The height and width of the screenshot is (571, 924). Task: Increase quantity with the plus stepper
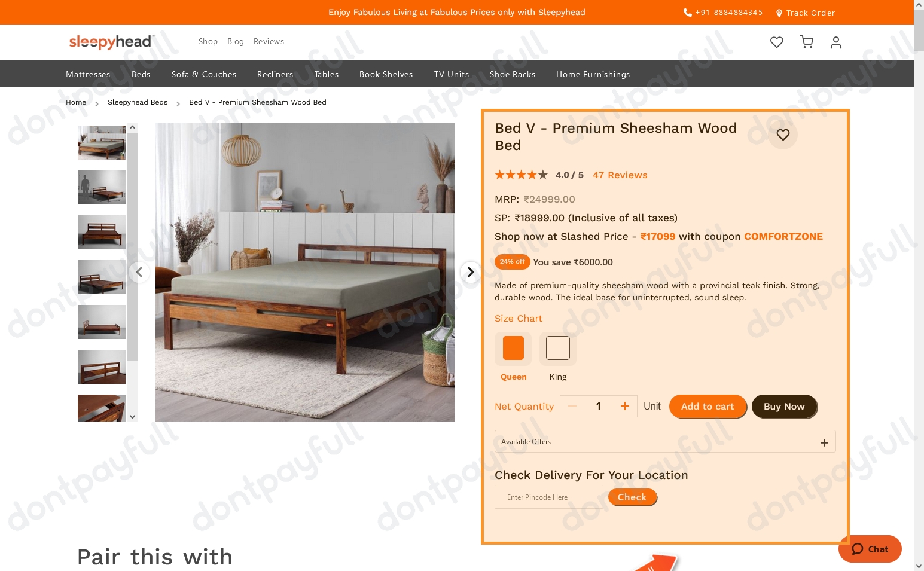(624, 406)
